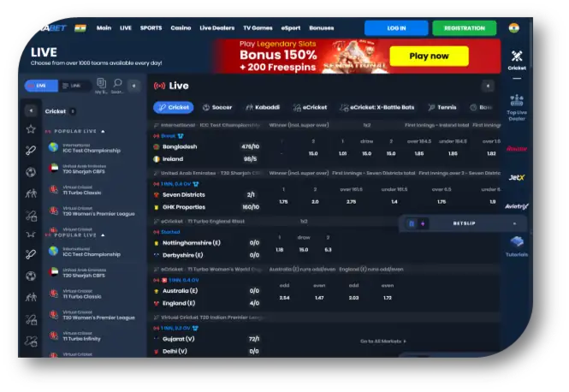Switch to LINE mode toggle in left panel
Viewport: 569px width, 392px height.
tap(72, 86)
